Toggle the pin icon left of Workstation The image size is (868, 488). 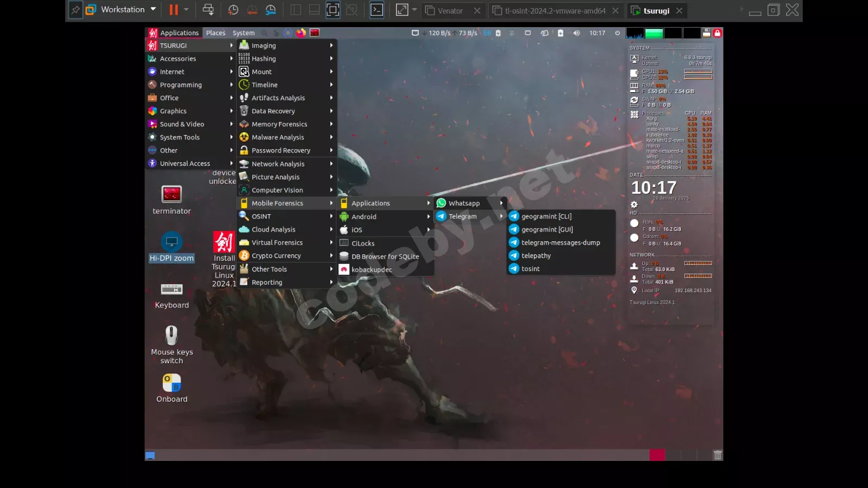click(75, 10)
